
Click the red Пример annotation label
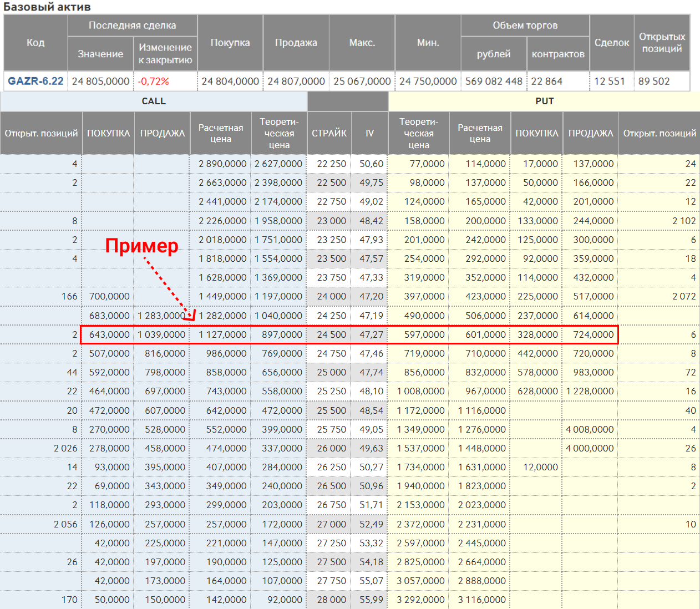tap(142, 246)
